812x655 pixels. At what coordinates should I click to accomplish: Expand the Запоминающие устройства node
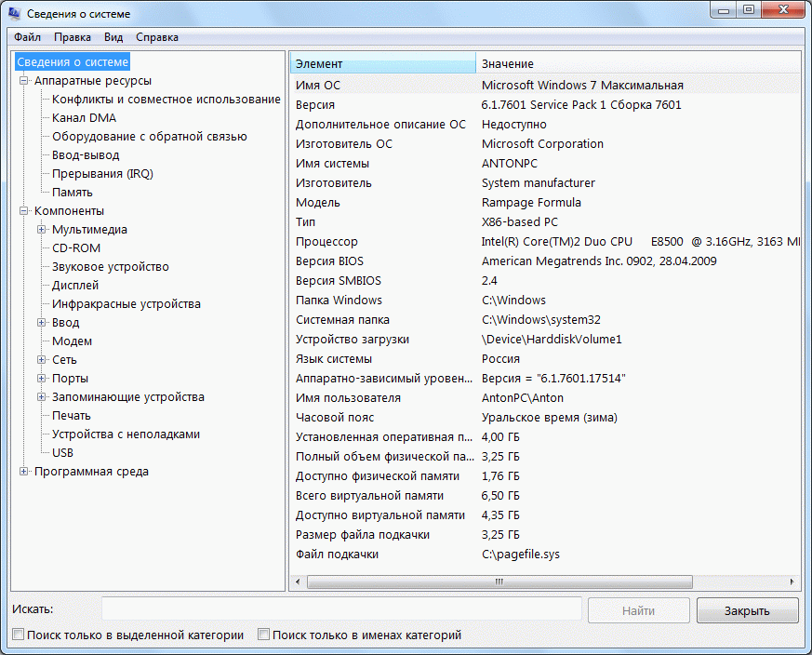42,397
